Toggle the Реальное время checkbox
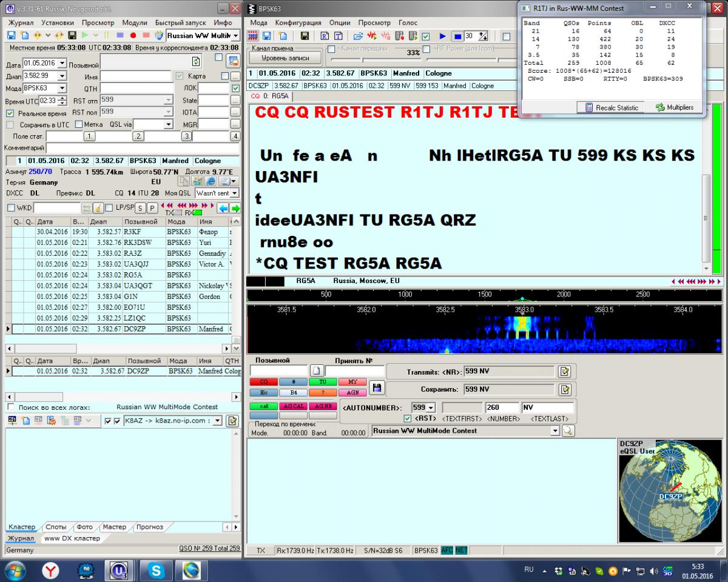Screen dimensions: 728x582 [x=10, y=113]
